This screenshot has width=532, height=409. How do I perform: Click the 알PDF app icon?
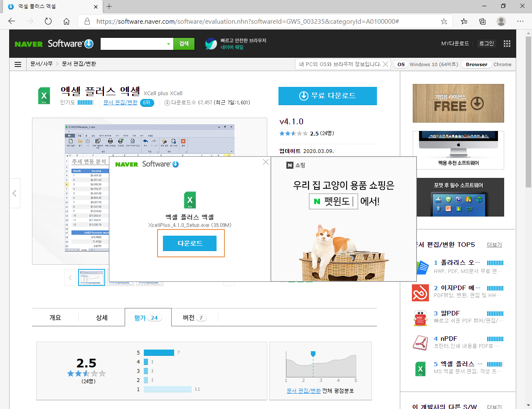(421, 318)
